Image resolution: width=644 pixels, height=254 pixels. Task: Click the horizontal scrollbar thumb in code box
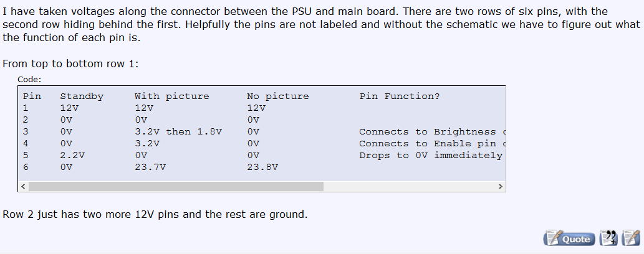coord(176,186)
